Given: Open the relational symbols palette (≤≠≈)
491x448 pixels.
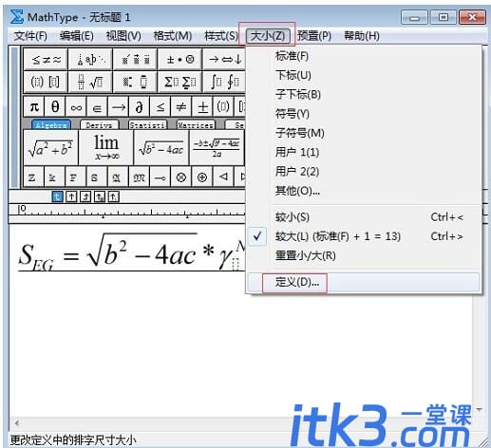Looking at the screenshot, I should tap(46, 59).
